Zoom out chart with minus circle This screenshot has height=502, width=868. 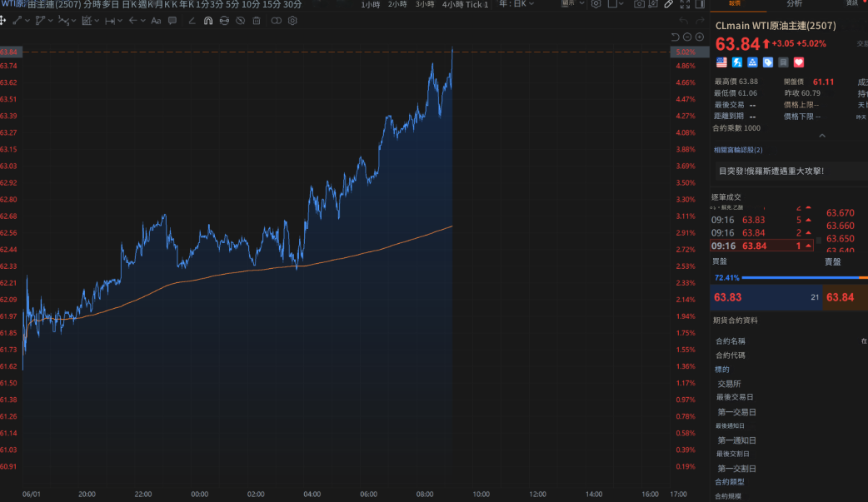coord(687,37)
